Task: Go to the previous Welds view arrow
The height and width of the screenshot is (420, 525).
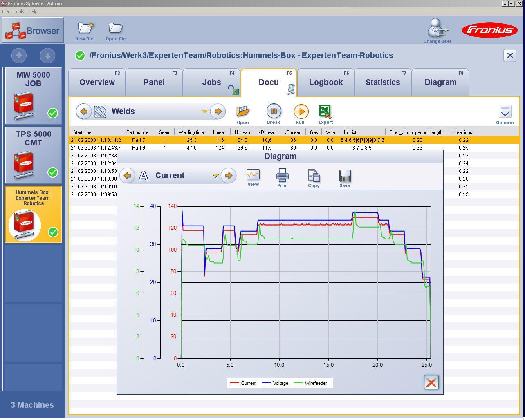Action: coord(84,111)
